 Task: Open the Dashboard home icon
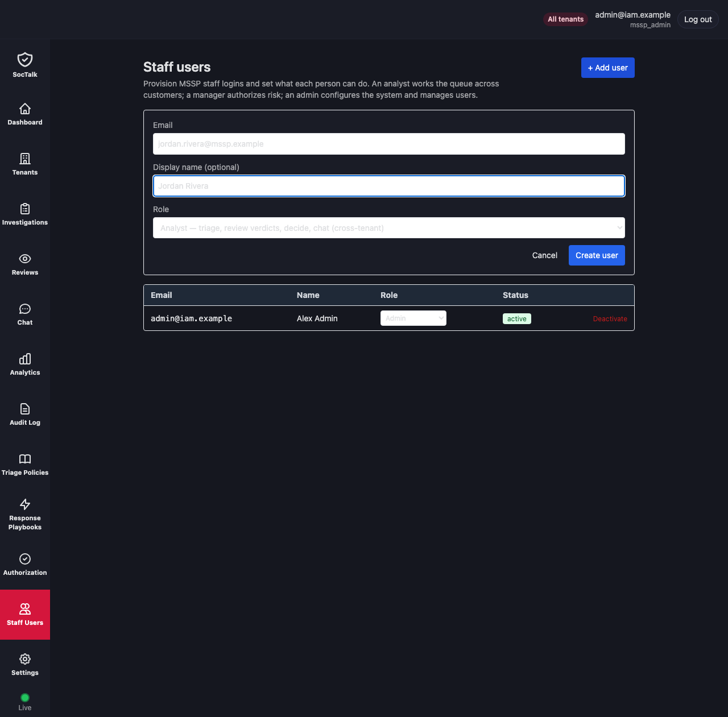coord(25,109)
